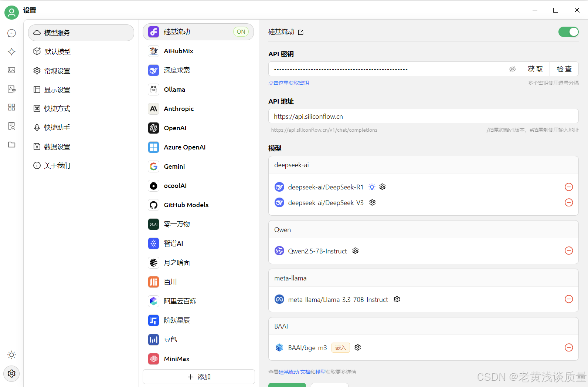Open the mini apps grid icon

[11, 107]
